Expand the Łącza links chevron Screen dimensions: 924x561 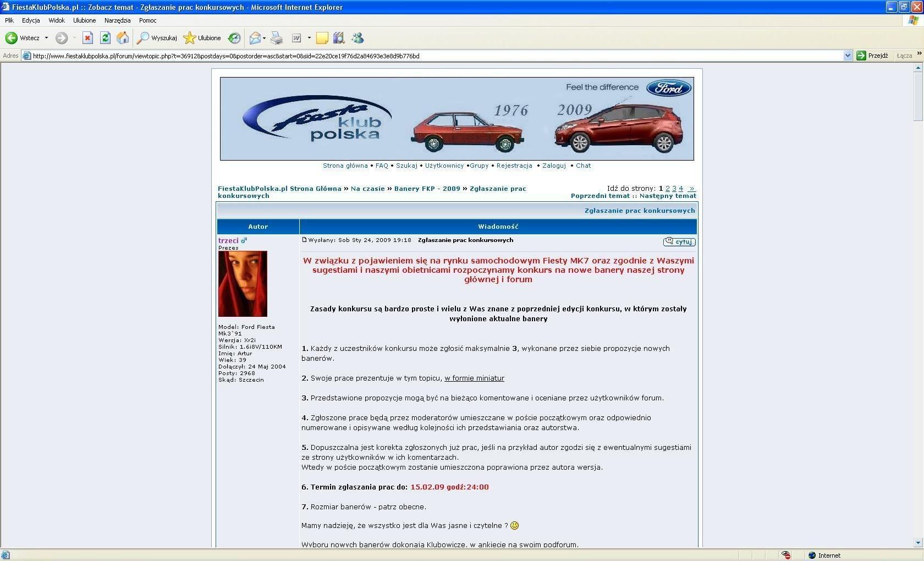point(919,53)
